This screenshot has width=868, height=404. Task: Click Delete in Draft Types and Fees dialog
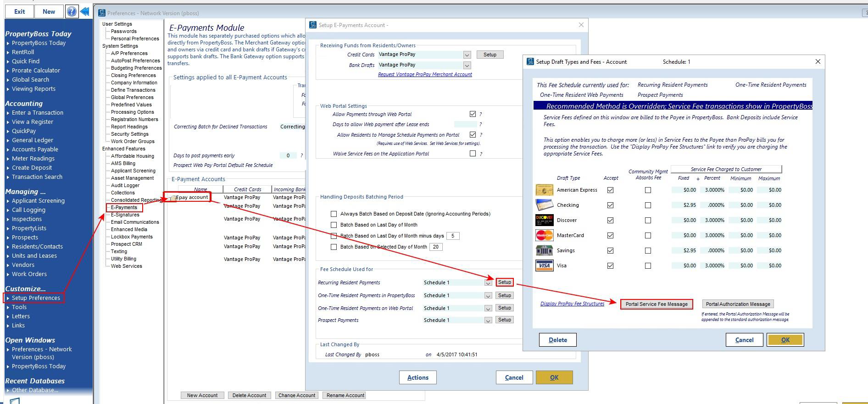point(558,340)
